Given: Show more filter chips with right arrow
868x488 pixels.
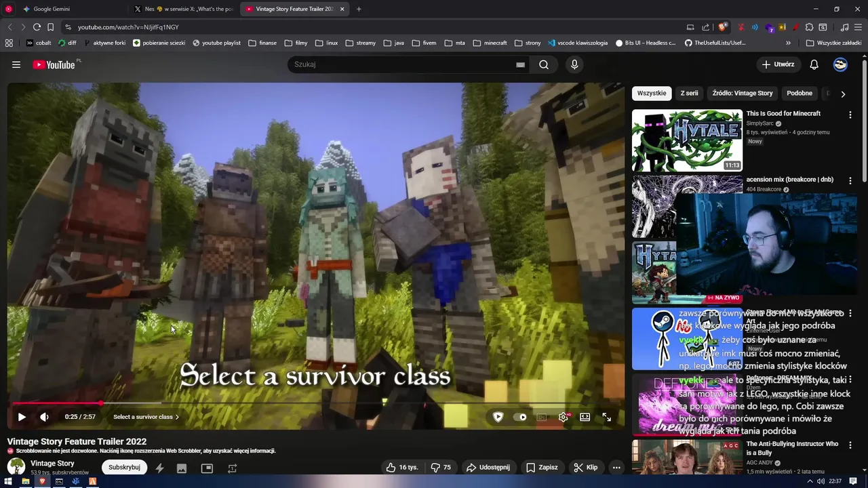Looking at the screenshot, I should [x=843, y=94].
